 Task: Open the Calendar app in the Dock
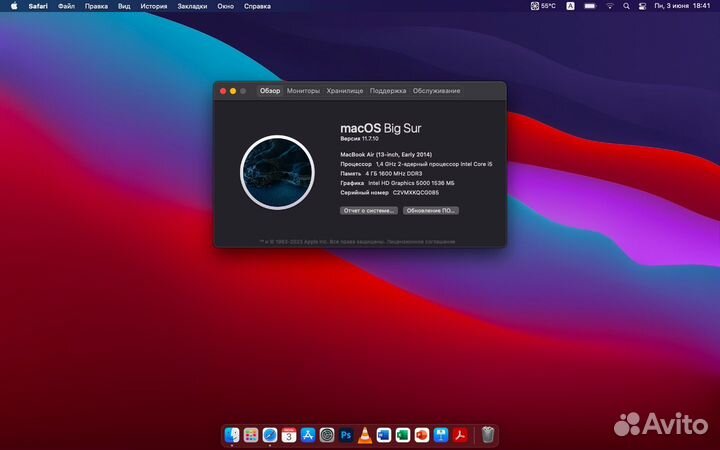pos(289,434)
